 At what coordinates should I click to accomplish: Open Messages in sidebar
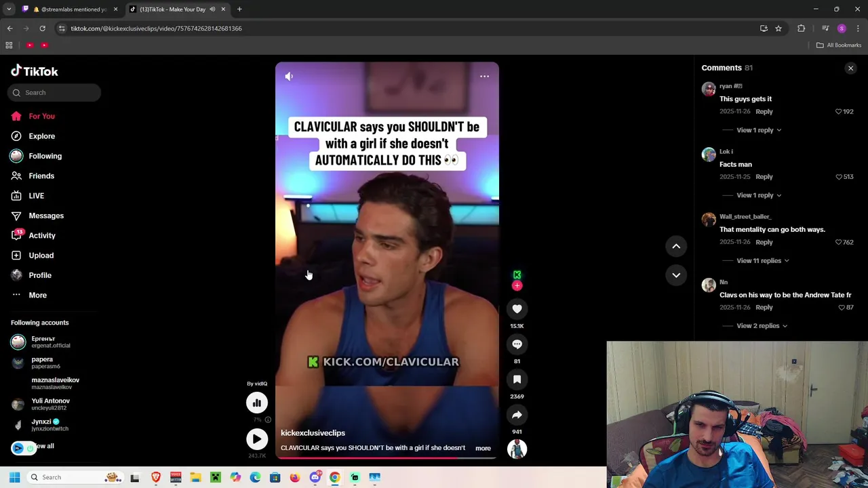point(46,216)
